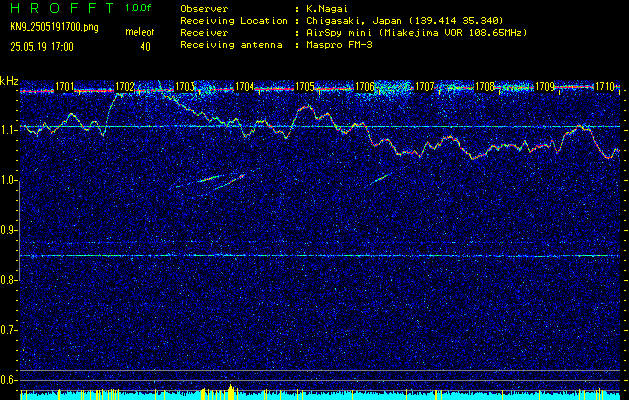Select the 1710 time marker
629x400 pixels.
[x=605, y=86]
